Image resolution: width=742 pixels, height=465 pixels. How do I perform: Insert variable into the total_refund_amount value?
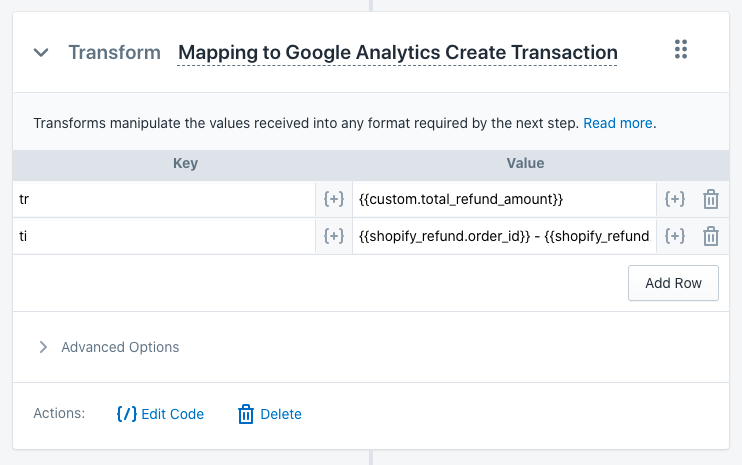(675, 199)
